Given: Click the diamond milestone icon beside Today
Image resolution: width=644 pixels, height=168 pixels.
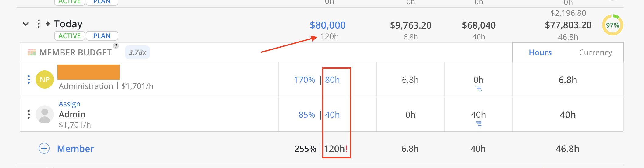Looking at the screenshot, I should point(48,24).
